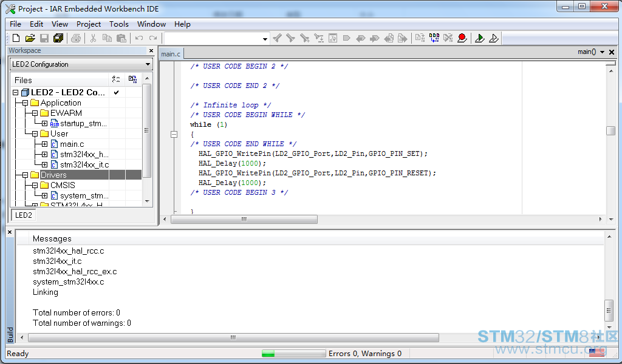Click the build status column header icon
This screenshot has height=364, width=622.
116,79
